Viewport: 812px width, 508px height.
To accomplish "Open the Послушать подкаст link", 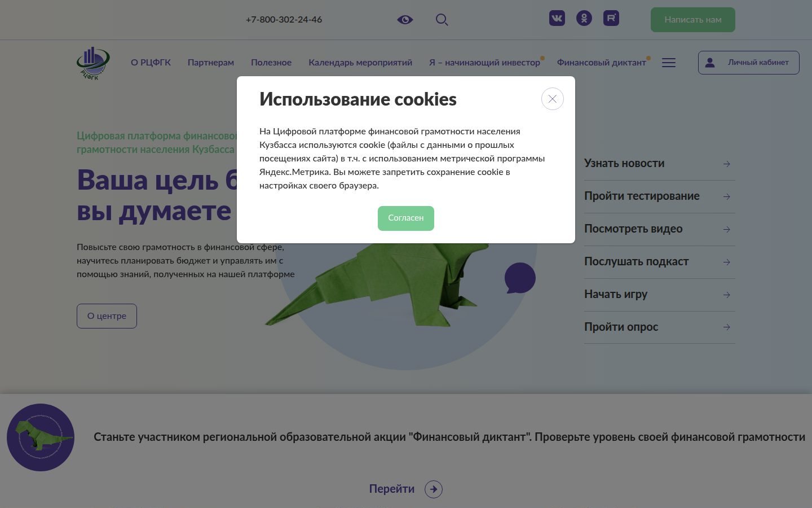I will coord(637,262).
